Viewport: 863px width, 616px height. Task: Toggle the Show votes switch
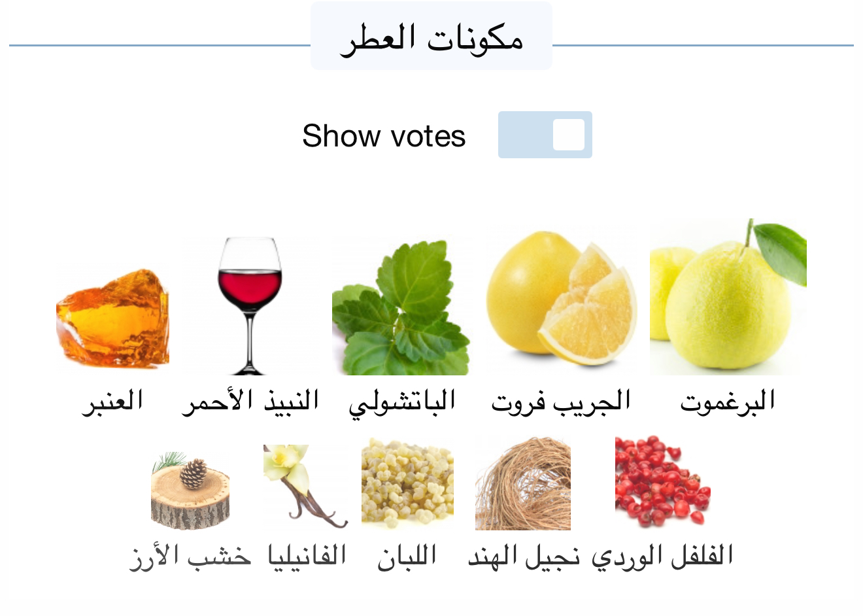(x=545, y=135)
